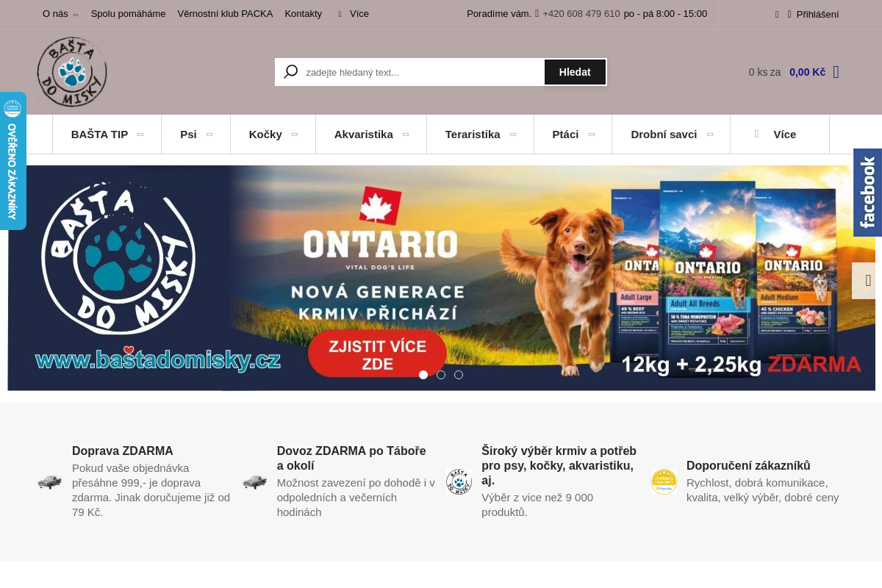This screenshot has width=882, height=588.
Task: Open the Více menu in the top bar
Action: [359, 14]
